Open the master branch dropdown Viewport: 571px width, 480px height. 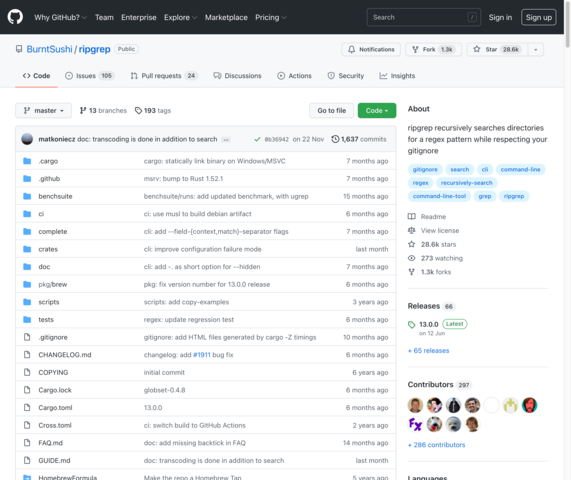43,110
